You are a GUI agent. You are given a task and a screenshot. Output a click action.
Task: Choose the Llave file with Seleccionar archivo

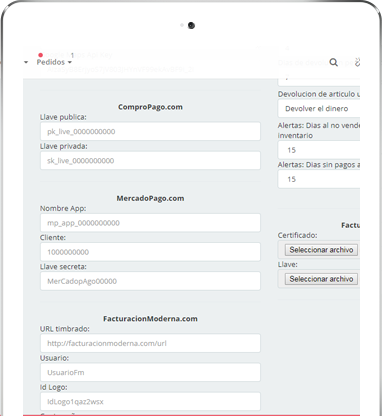click(x=321, y=279)
